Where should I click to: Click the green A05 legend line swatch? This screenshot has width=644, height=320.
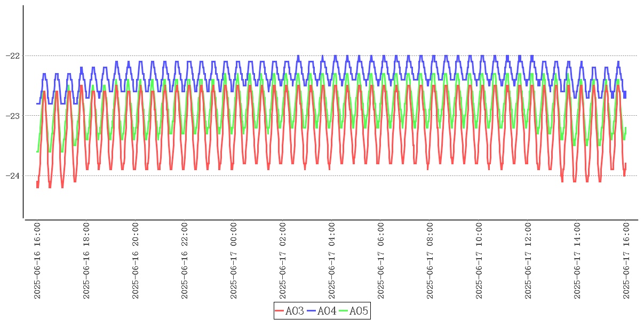pos(344,311)
